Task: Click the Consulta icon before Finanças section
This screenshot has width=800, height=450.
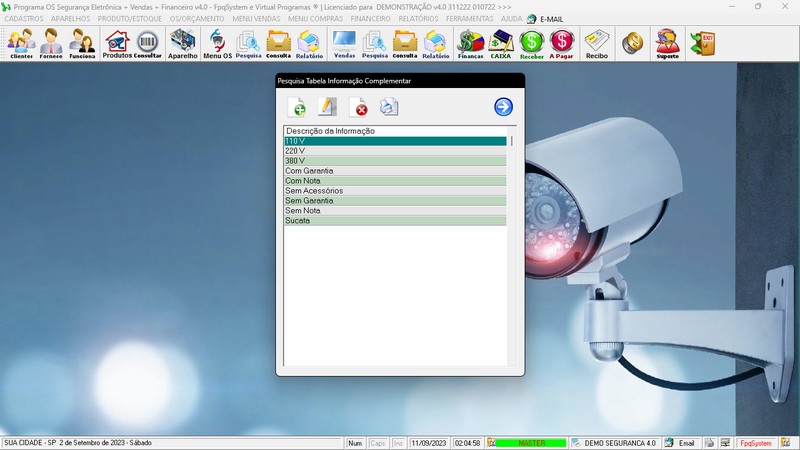Action: point(405,44)
